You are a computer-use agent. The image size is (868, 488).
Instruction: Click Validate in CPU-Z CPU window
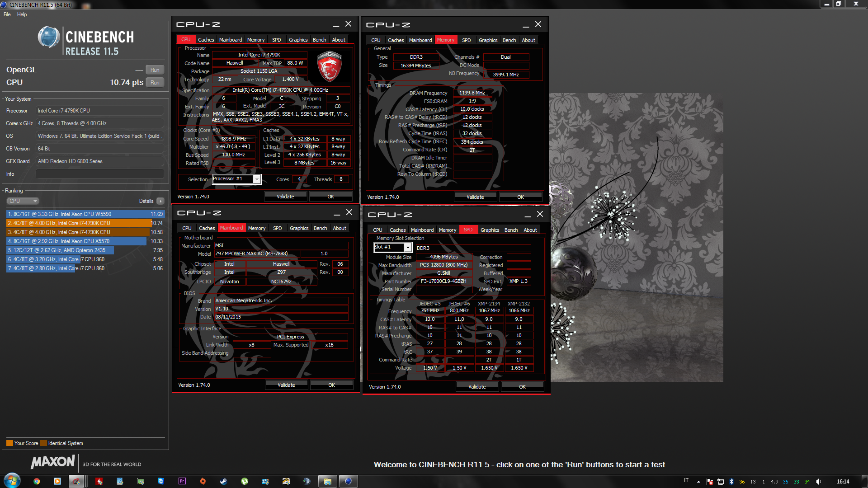(x=285, y=197)
